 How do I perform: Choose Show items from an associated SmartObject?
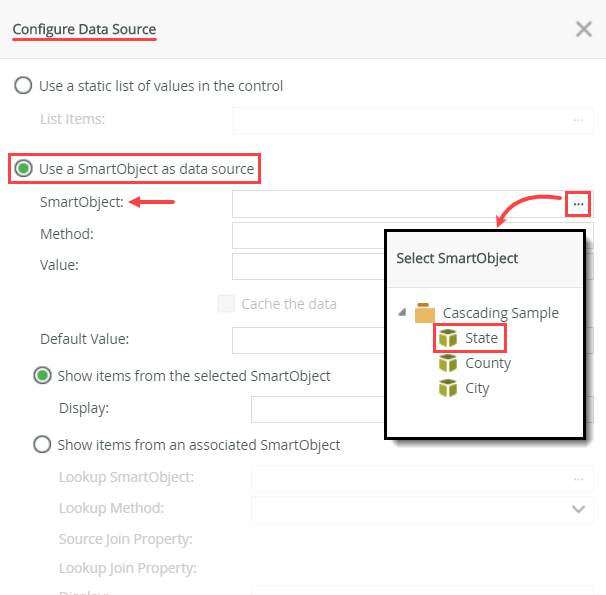coord(43,444)
